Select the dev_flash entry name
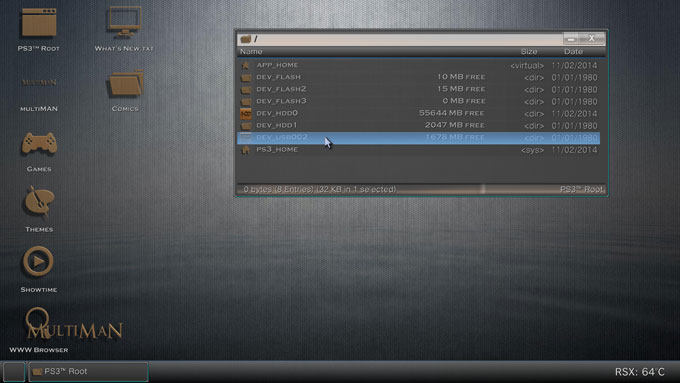680x383 pixels. [278, 77]
